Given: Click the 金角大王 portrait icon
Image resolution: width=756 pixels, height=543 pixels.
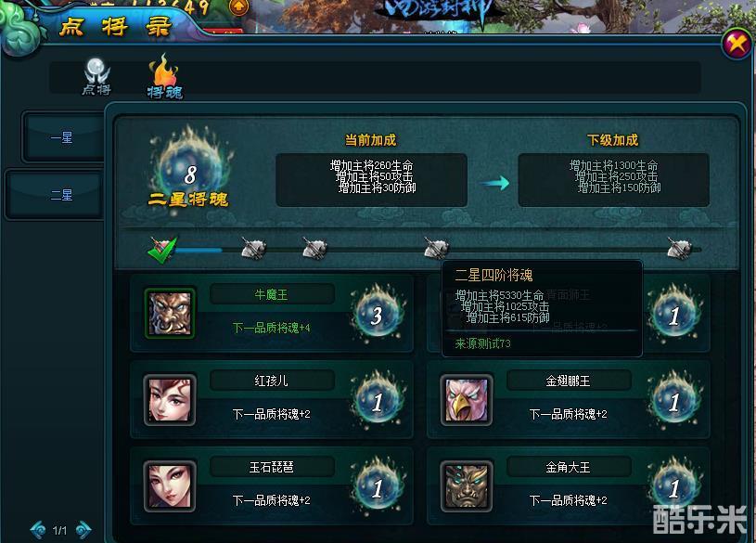Looking at the screenshot, I should [x=467, y=485].
